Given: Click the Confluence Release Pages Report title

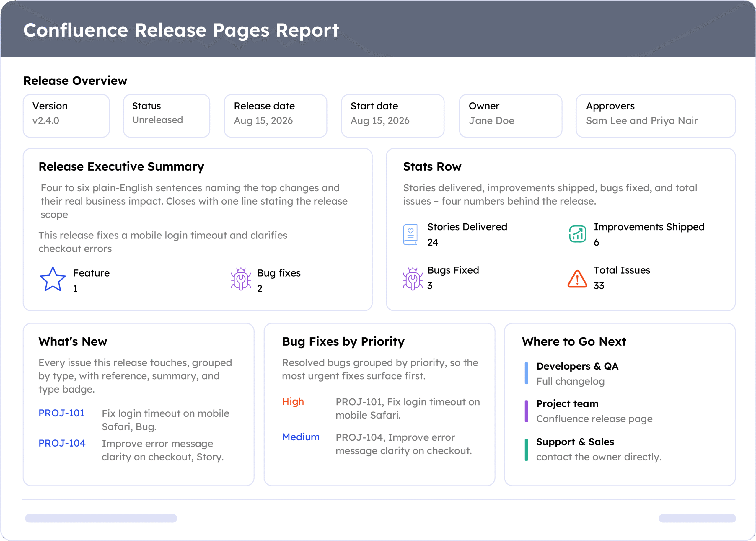Looking at the screenshot, I should (181, 30).
